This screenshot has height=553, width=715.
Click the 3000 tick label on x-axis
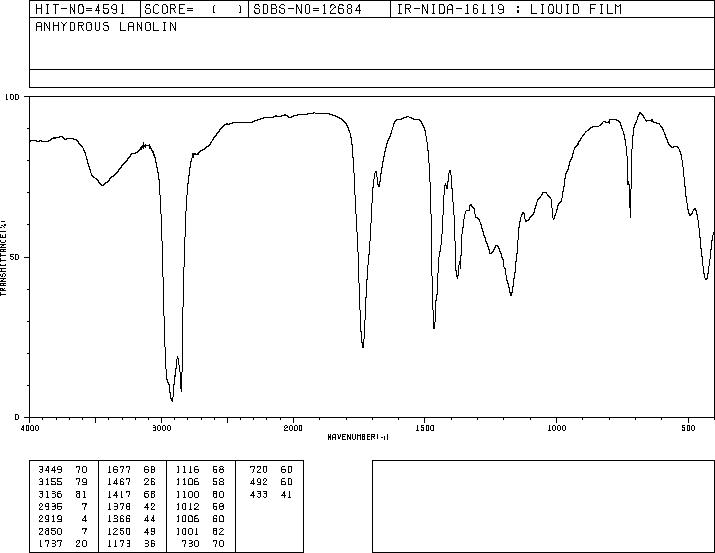[161, 428]
